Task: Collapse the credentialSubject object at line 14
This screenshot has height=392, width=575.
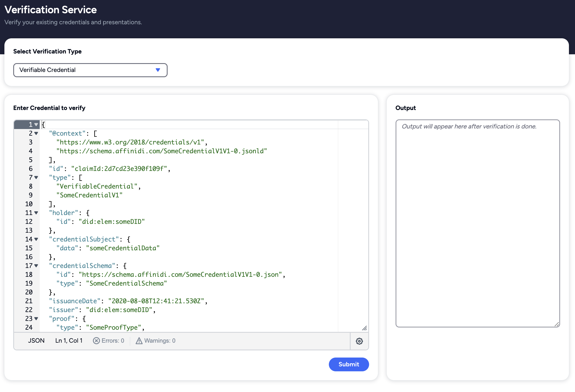Action: pyautogui.click(x=36, y=239)
